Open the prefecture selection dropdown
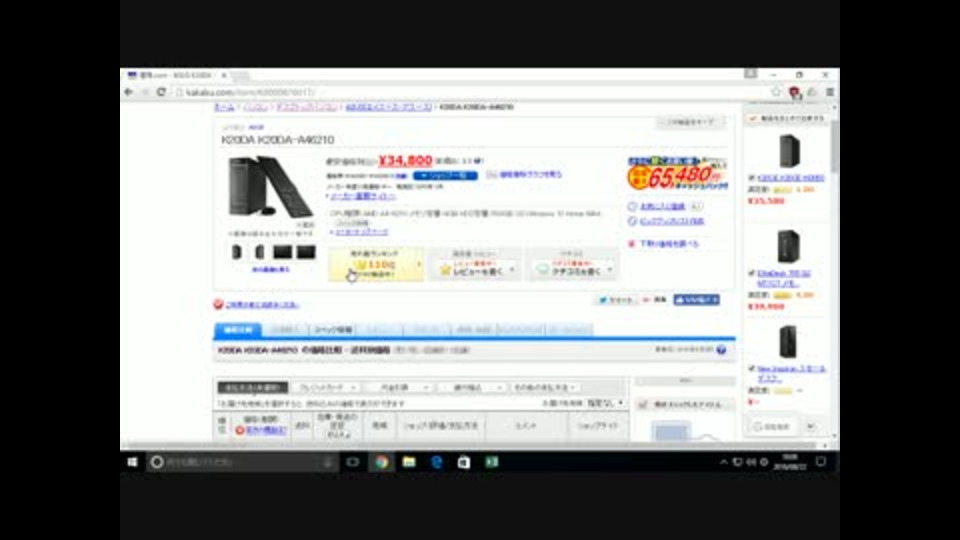This screenshot has width=960, height=540. point(605,403)
